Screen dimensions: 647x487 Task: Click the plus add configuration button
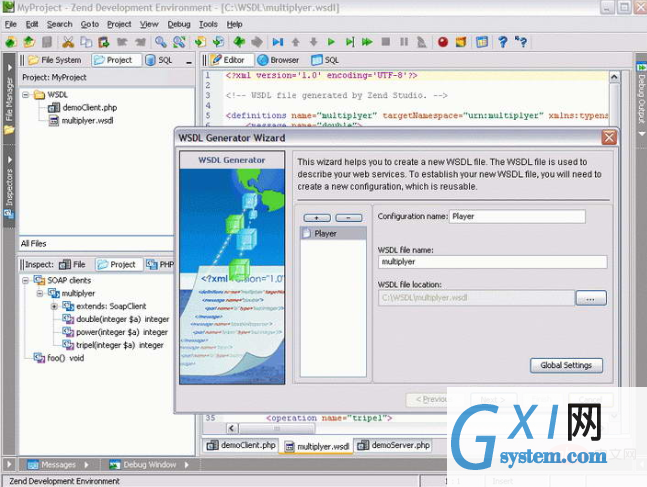tap(317, 217)
